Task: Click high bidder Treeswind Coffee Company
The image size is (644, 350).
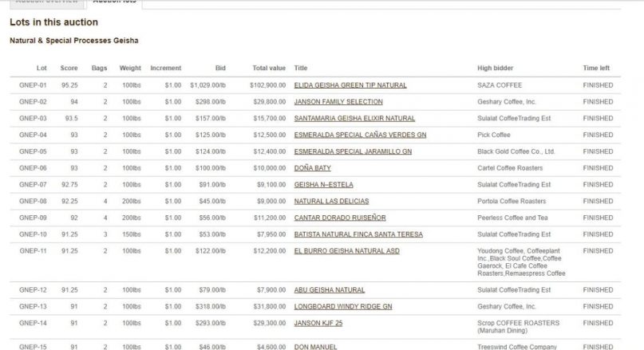Action: pyautogui.click(x=517, y=347)
